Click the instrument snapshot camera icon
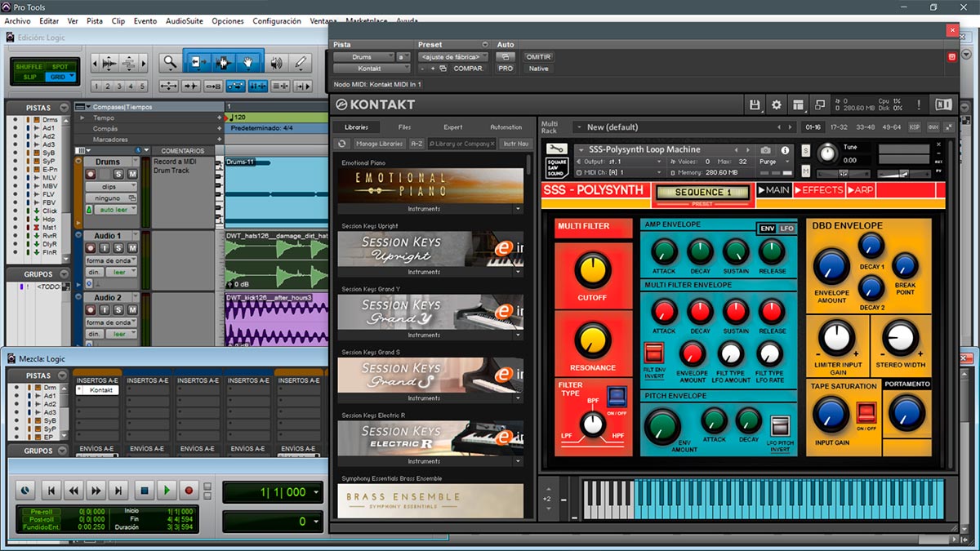 (765, 150)
